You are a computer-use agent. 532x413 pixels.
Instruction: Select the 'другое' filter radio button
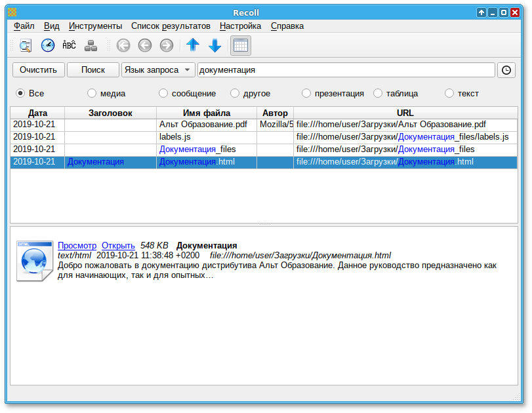coord(234,93)
